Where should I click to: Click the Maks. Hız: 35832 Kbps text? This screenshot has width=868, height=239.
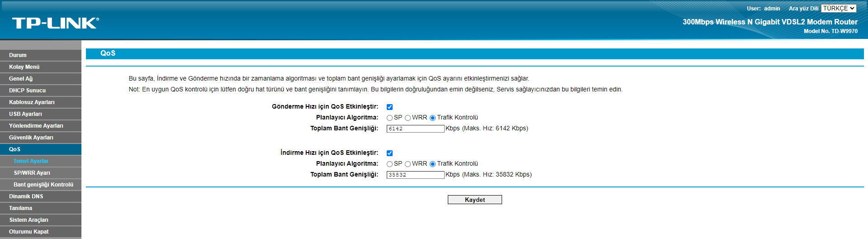point(497,175)
